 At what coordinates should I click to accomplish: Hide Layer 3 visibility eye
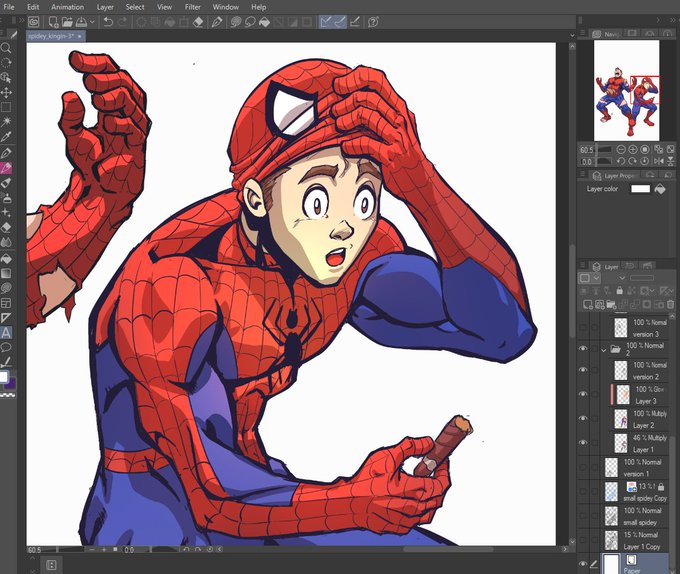pyautogui.click(x=583, y=394)
